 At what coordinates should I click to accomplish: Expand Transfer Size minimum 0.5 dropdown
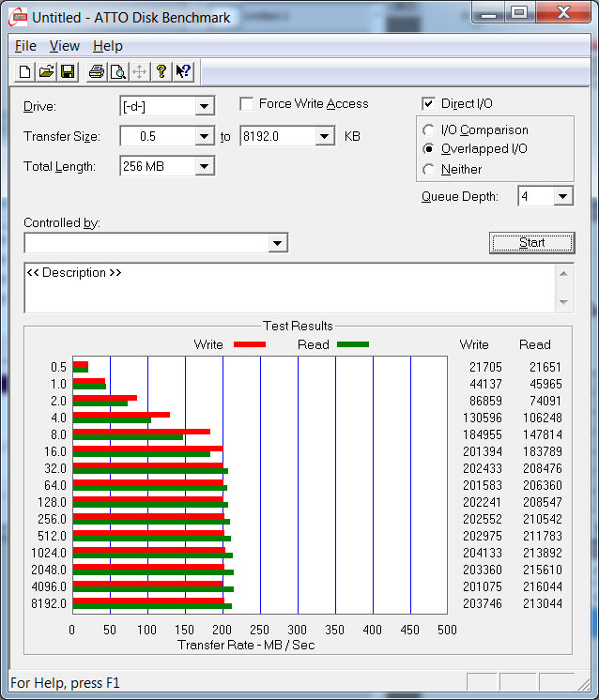(204, 136)
